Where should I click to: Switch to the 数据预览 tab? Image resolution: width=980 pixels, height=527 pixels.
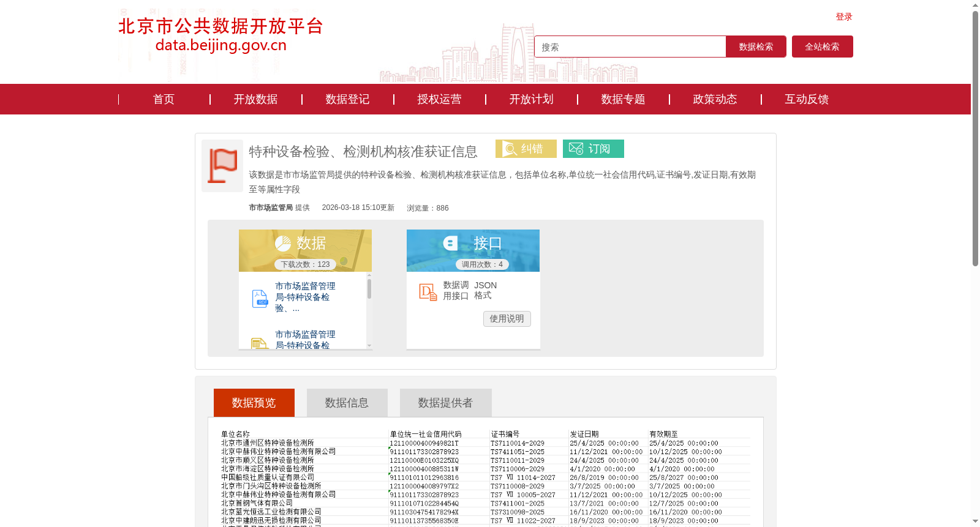pos(254,403)
